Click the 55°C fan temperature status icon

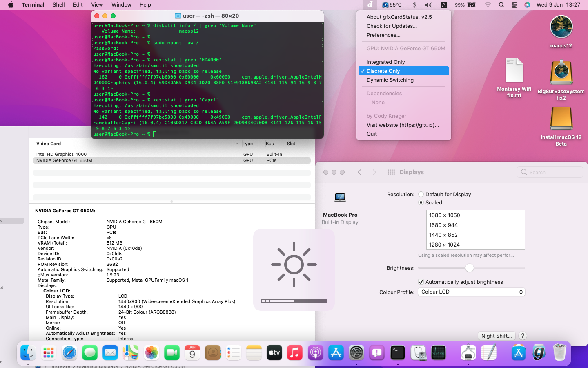(x=392, y=5)
